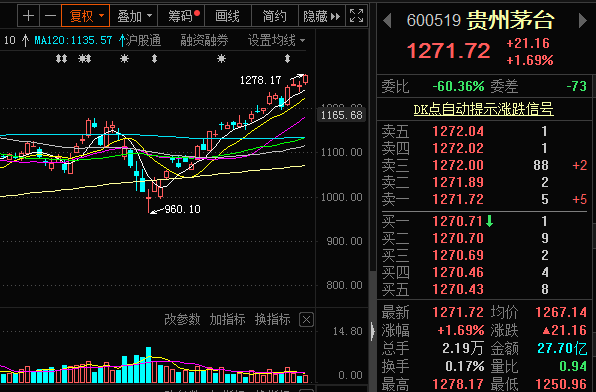Hide side panel via 隐藏 button
Viewport: 596px width, 392px height.
322,16
